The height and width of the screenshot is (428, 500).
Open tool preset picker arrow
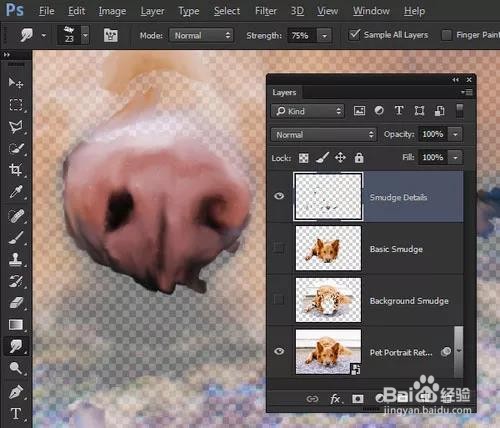click(x=44, y=35)
